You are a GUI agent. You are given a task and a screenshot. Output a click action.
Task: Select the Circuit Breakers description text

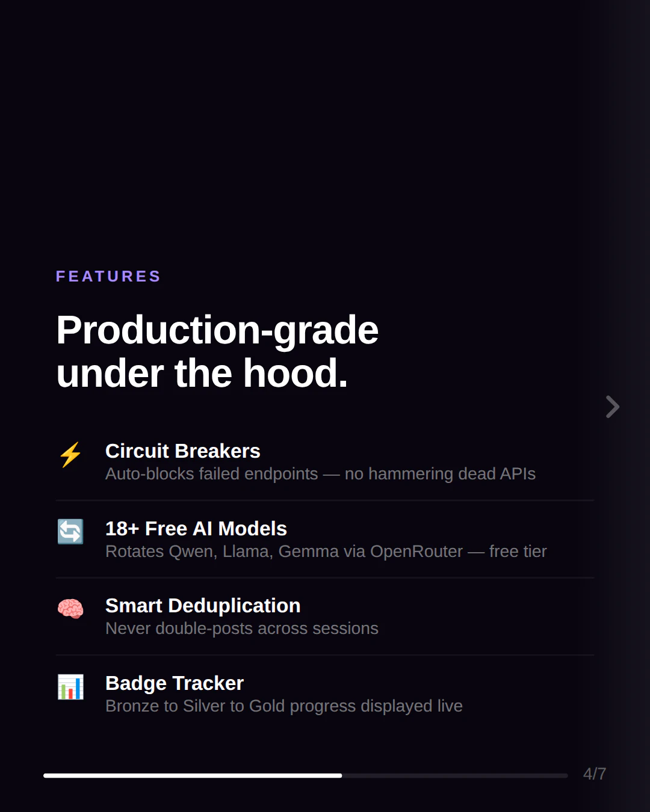click(320, 474)
